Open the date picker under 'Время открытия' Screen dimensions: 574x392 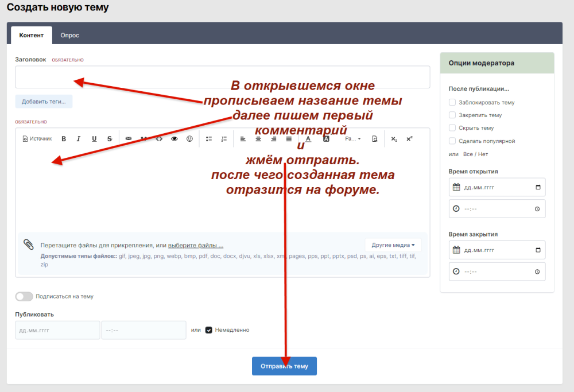537,187
